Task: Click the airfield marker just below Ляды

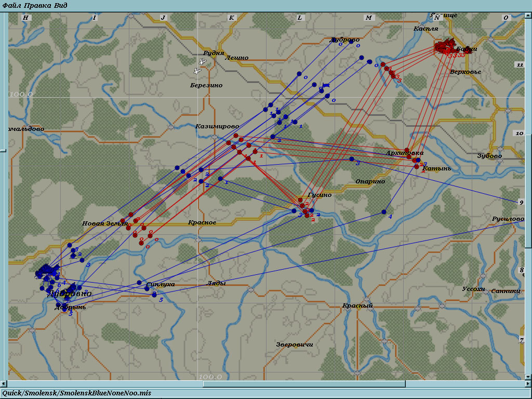Action: click(250, 290)
